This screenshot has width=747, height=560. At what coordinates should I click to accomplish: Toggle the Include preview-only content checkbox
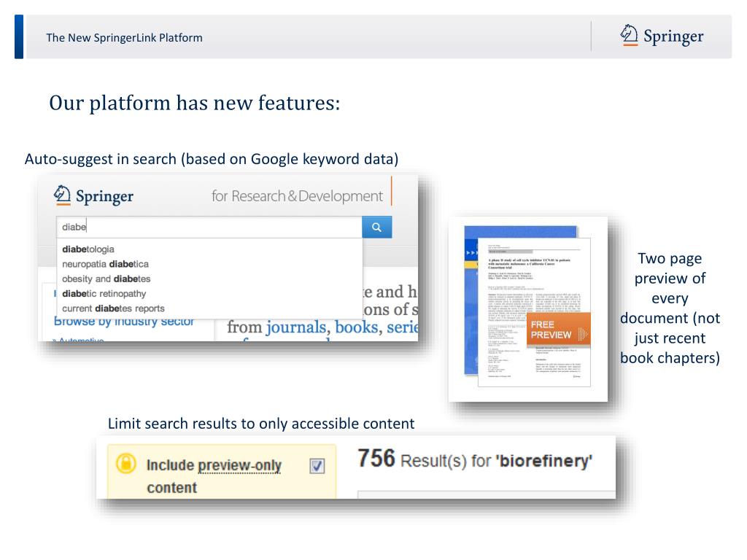(x=317, y=466)
